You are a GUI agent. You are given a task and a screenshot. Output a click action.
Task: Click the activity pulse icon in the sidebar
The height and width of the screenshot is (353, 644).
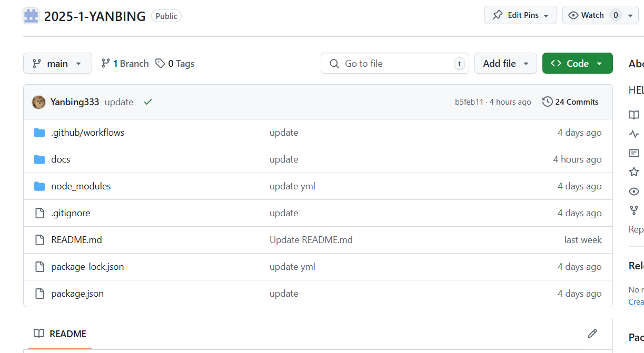634,134
